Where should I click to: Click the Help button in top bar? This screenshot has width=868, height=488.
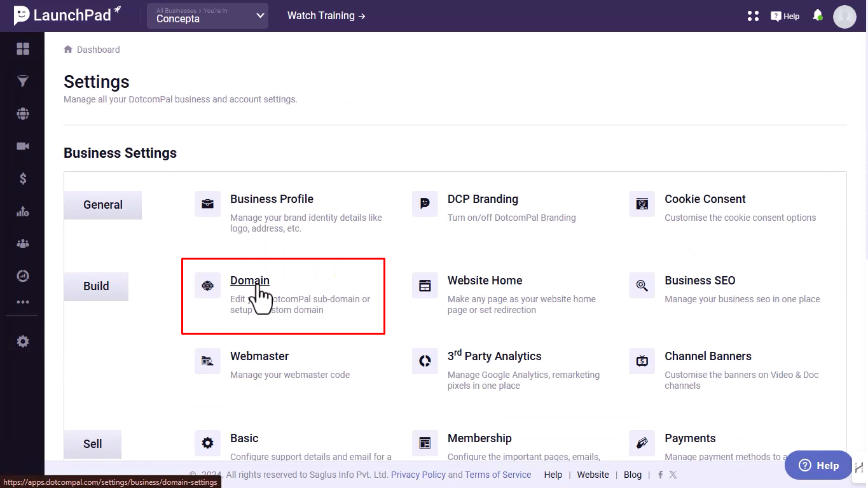click(785, 16)
